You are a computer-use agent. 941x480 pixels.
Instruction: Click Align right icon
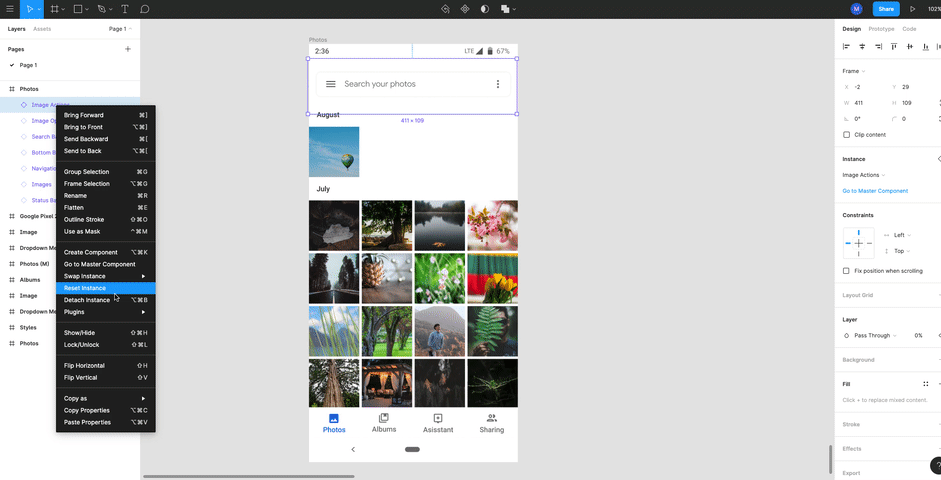(x=878, y=47)
